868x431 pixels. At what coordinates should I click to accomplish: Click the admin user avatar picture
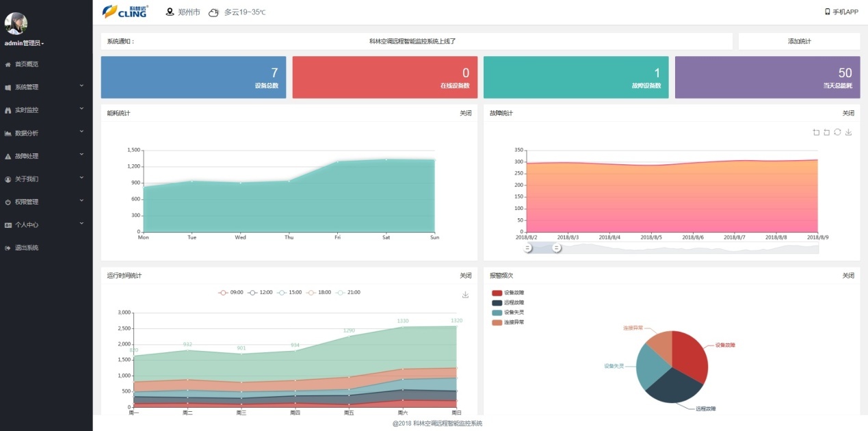tap(16, 23)
